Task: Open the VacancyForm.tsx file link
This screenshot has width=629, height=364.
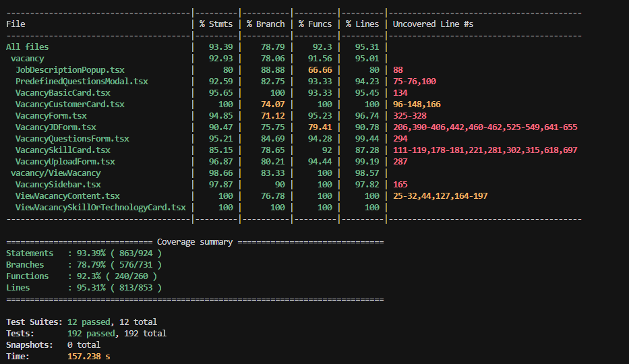Action: pos(51,116)
